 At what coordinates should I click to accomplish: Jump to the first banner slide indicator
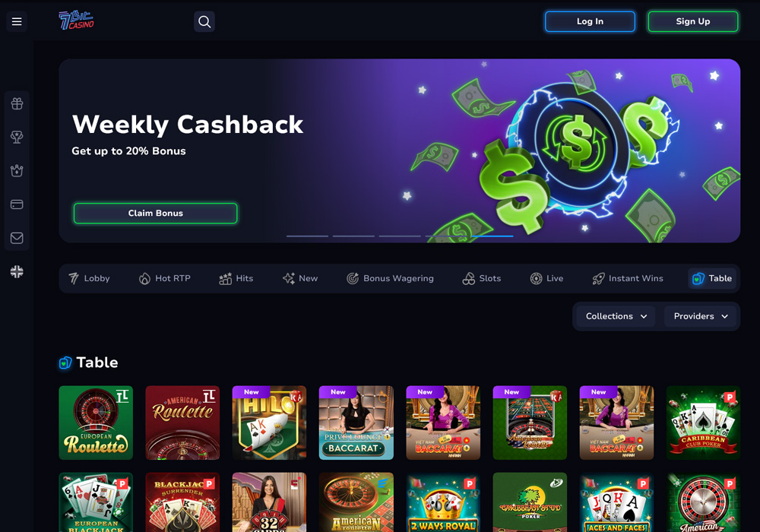point(307,236)
